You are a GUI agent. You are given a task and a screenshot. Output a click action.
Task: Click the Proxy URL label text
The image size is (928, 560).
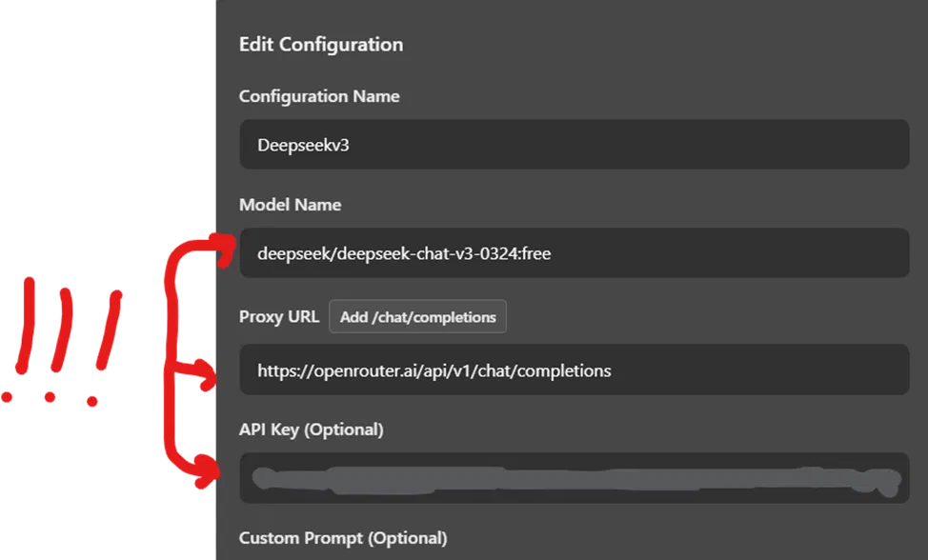(x=278, y=317)
